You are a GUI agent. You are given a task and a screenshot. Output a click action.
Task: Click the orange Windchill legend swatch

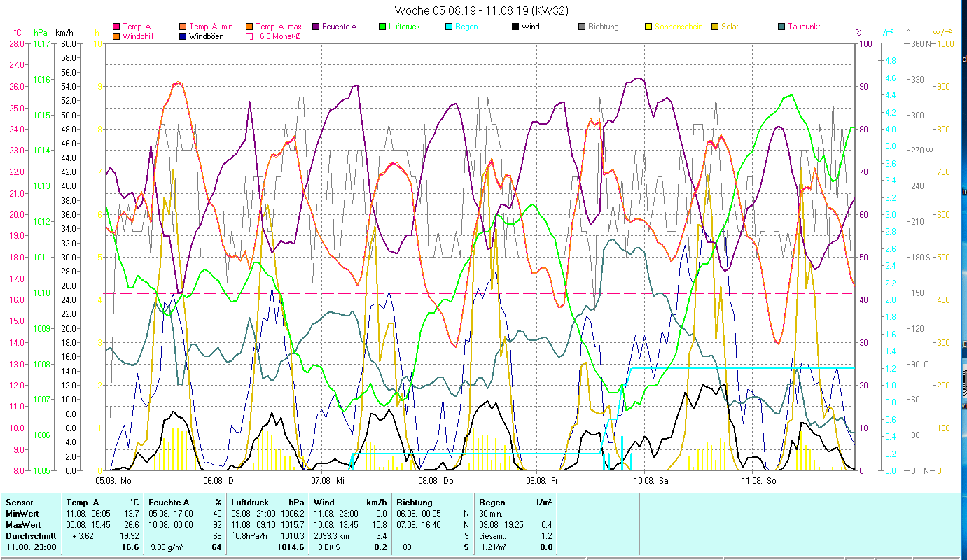click(x=116, y=36)
